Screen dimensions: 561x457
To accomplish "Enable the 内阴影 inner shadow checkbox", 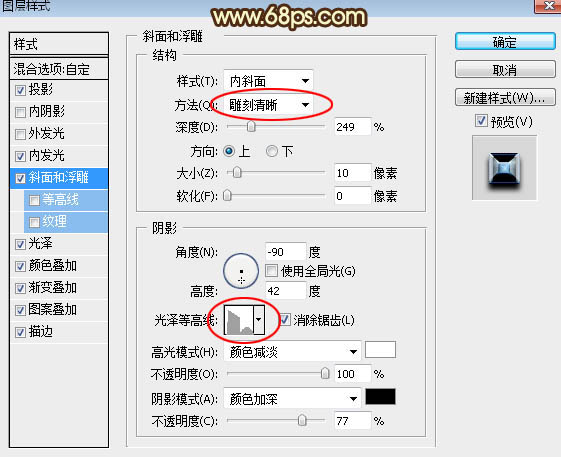I will (x=20, y=112).
